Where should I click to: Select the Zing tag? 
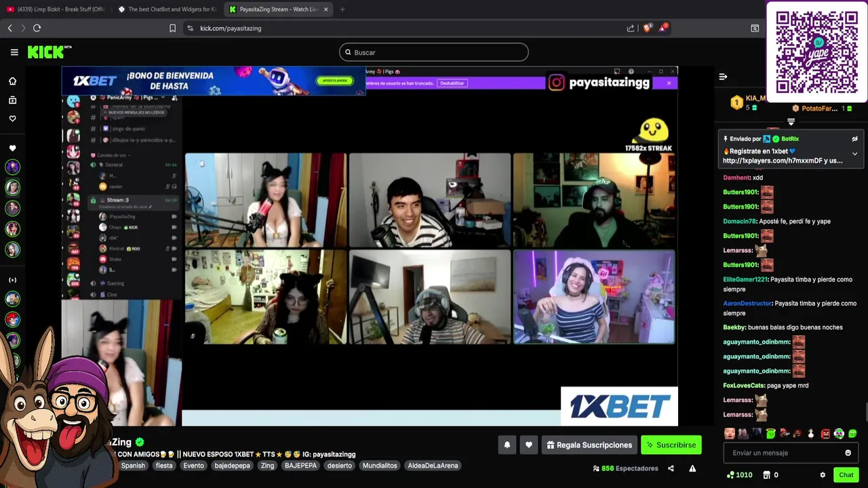click(x=268, y=466)
